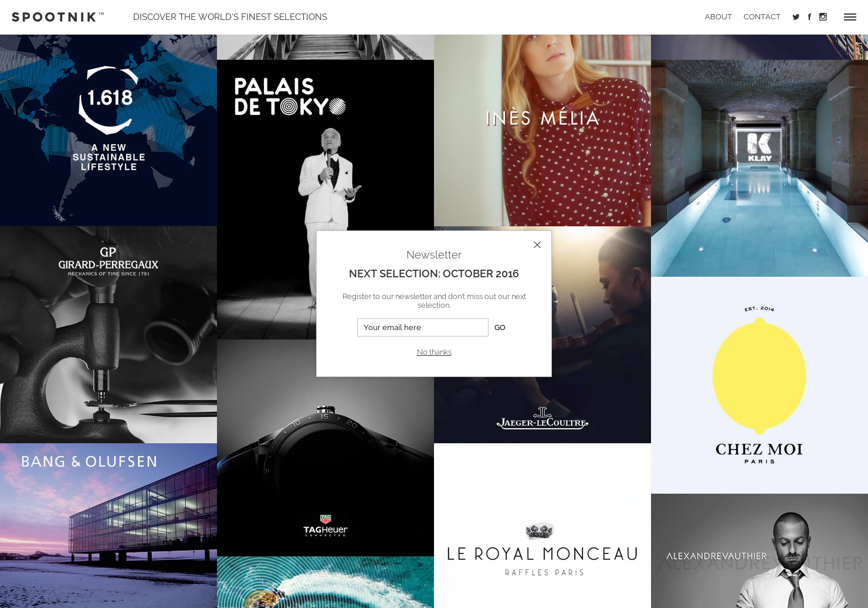This screenshot has height=608, width=868.
Task: Go to the Contact page
Action: pyautogui.click(x=762, y=17)
